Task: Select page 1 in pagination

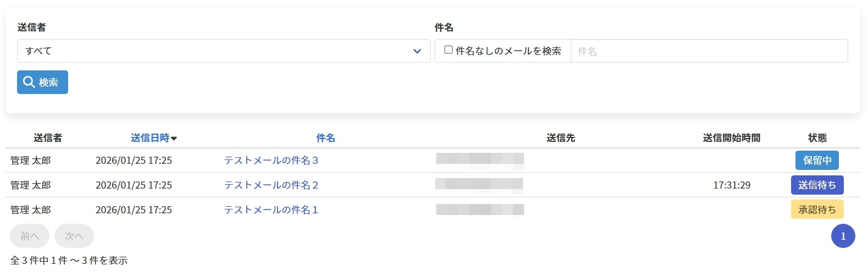Action: coord(843,236)
